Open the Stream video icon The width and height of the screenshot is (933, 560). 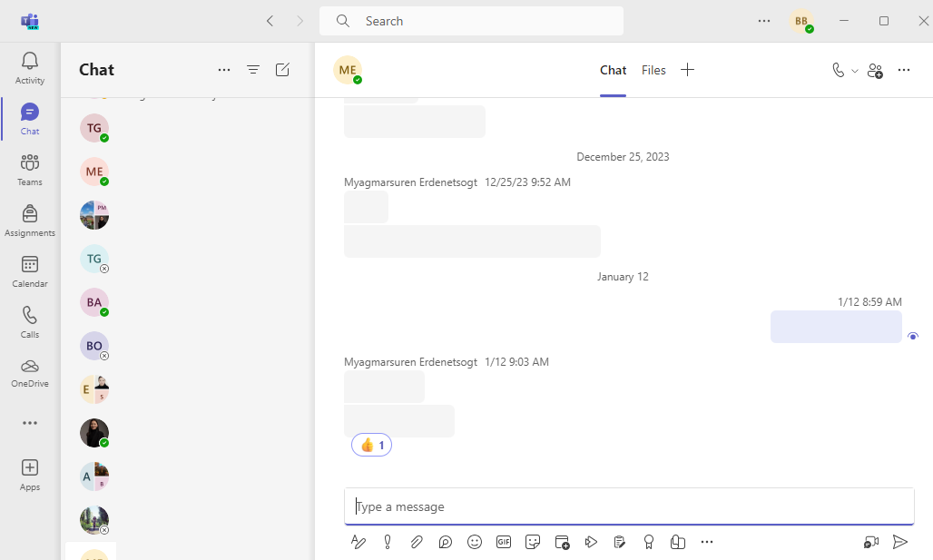591,542
